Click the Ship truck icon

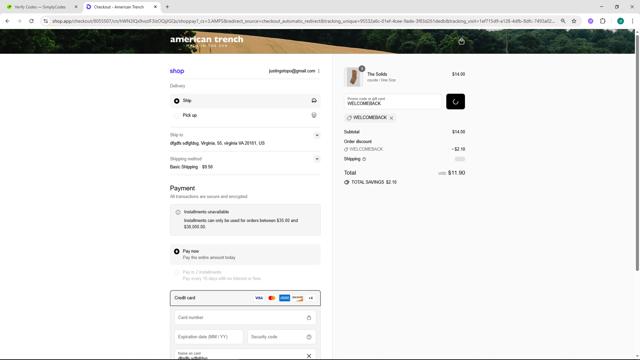tap(314, 100)
